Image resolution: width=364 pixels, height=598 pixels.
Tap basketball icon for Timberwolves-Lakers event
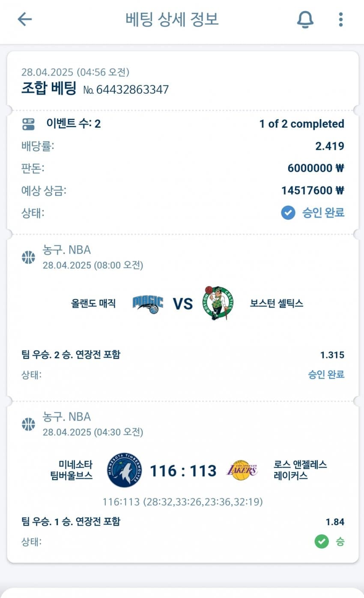28,425
